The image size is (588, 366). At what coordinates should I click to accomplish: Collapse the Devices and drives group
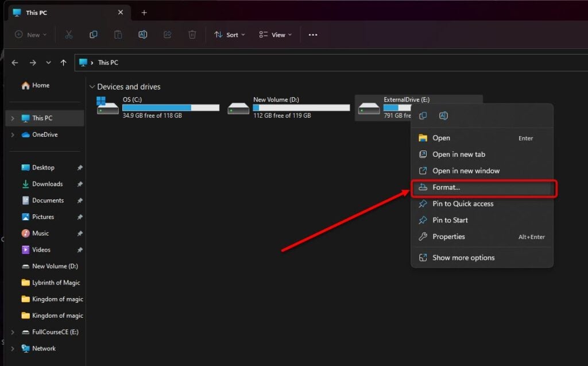tap(92, 87)
